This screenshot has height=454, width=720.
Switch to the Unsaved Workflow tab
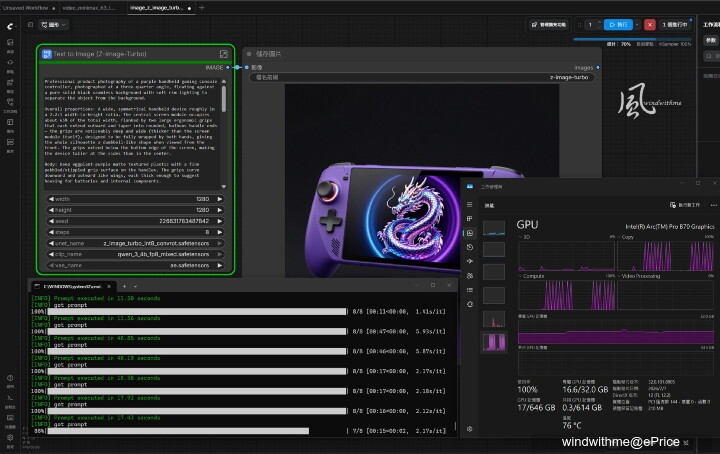(26, 8)
